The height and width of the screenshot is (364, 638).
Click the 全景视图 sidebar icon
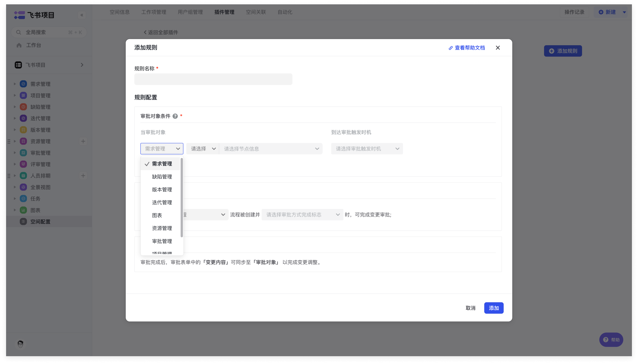(x=23, y=187)
